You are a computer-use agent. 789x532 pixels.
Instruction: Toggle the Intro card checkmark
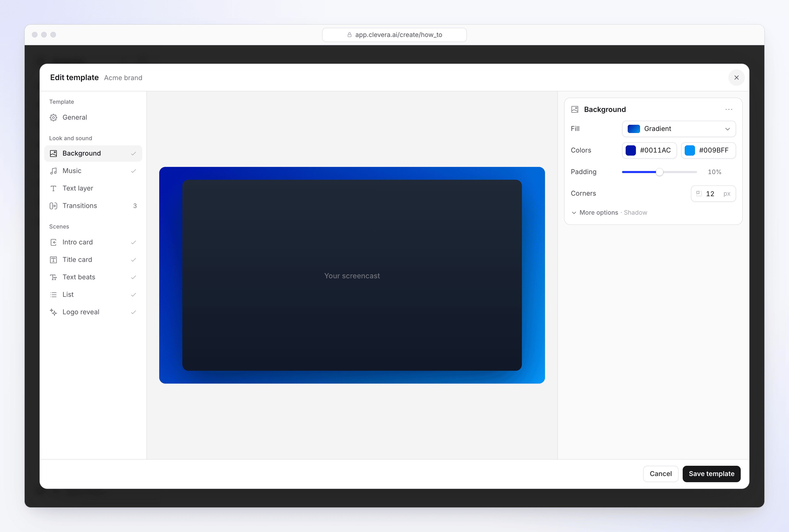click(133, 242)
